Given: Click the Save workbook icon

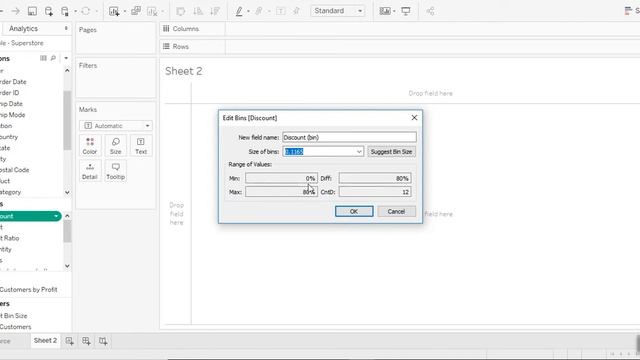Looking at the screenshot, I should click(32, 11).
